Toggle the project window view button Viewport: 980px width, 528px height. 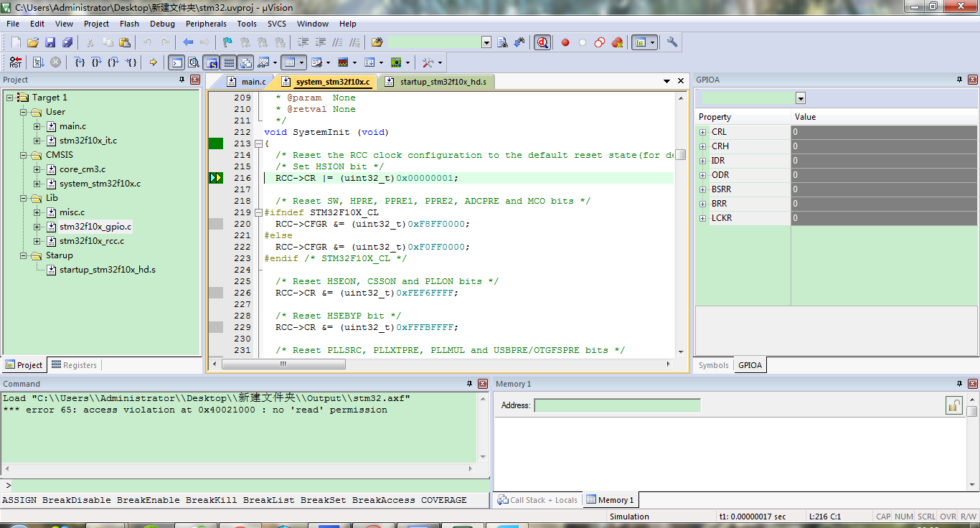click(x=640, y=42)
